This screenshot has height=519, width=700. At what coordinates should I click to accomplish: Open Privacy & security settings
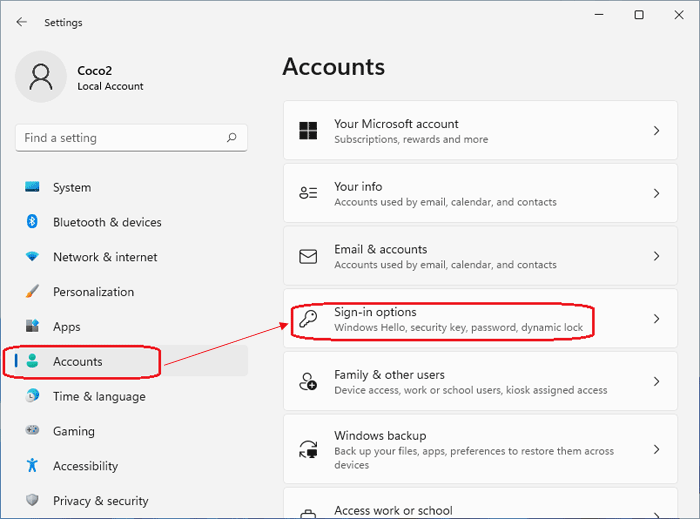click(x=131, y=501)
